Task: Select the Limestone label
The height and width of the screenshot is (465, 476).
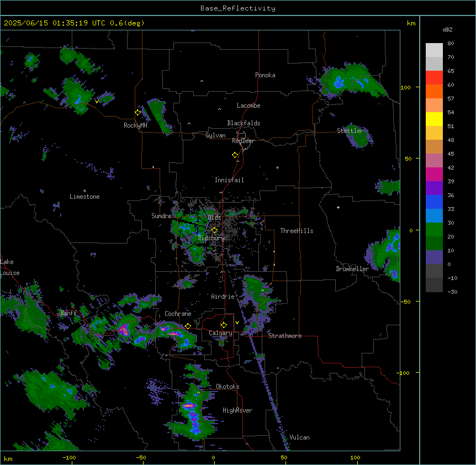Action: pyautogui.click(x=84, y=197)
